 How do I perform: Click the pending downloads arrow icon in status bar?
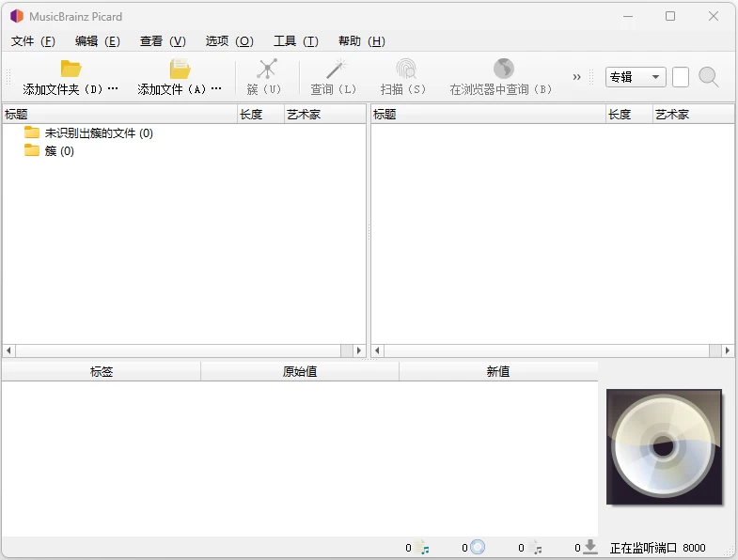pyautogui.click(x=589, y=547)
